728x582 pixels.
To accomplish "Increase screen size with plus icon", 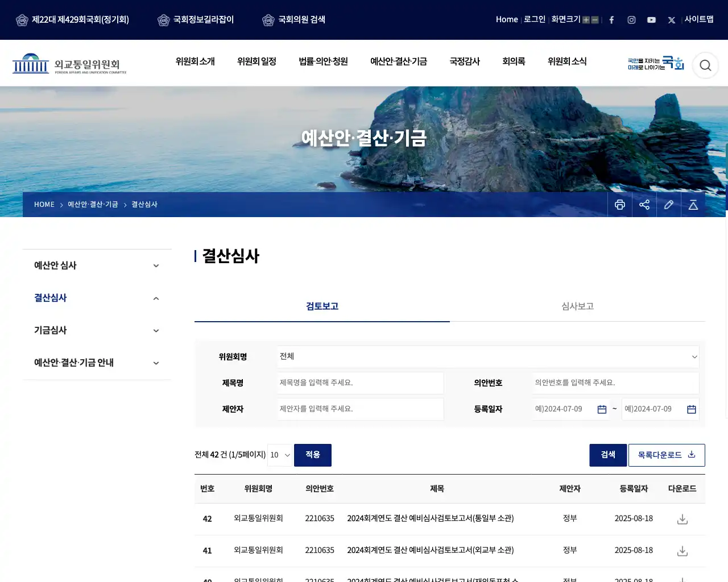I will click(586, 20).
